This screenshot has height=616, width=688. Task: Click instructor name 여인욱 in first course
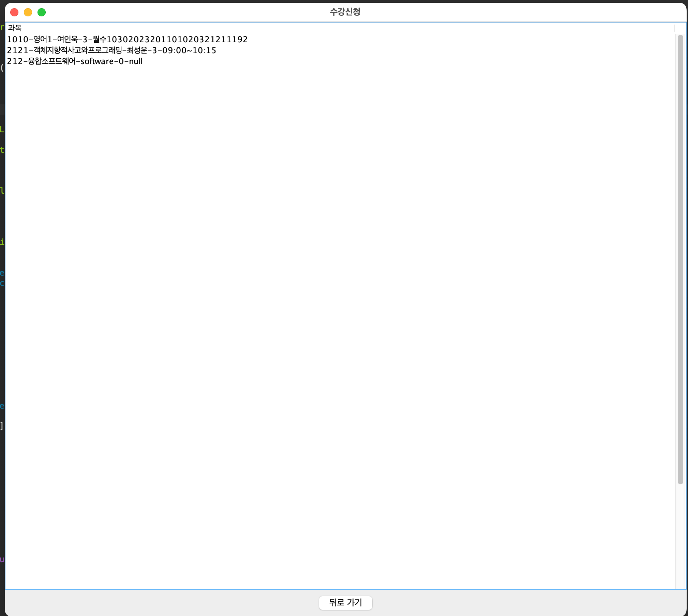(68, 39)
